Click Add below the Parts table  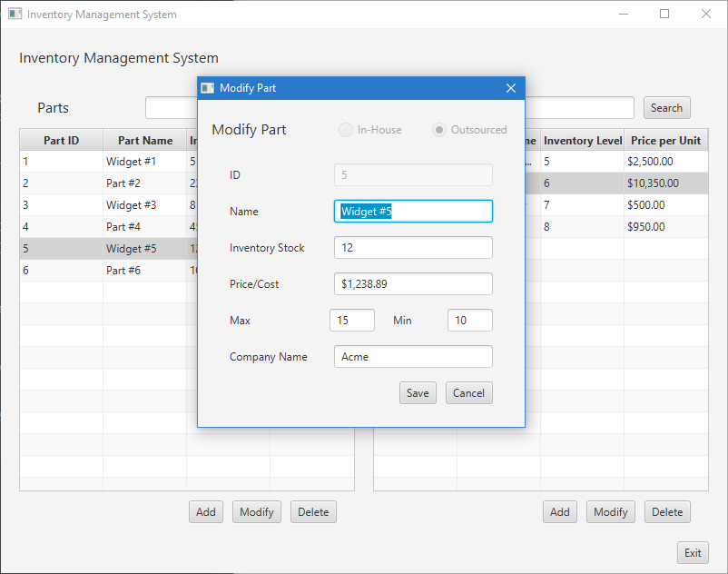point(205,511)
